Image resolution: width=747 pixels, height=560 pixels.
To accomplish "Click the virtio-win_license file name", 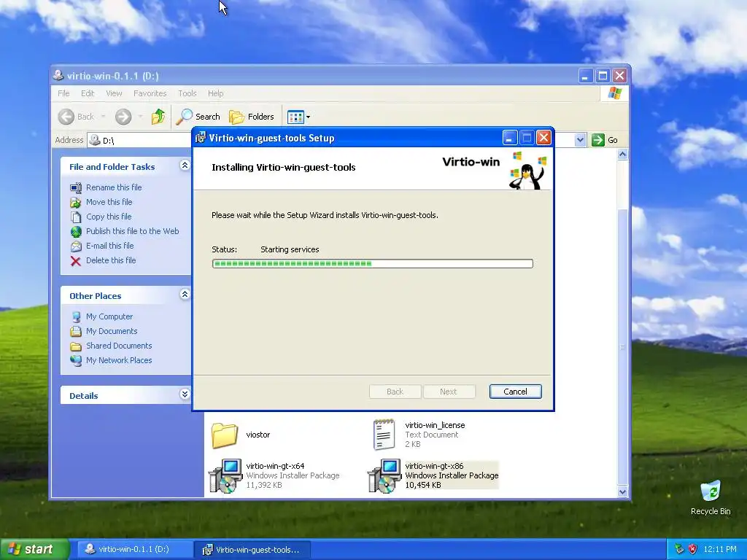I will pos(435,425).
